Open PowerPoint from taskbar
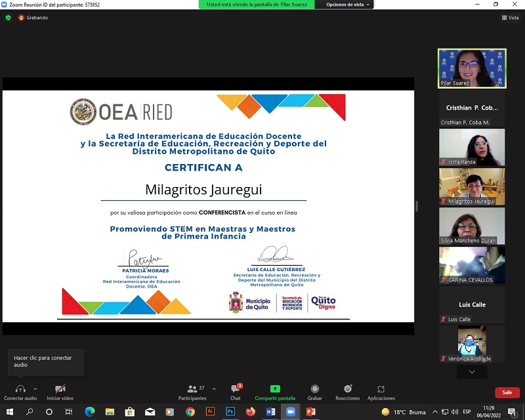Screen dimensions: 525x420 [x=310, y=411]
